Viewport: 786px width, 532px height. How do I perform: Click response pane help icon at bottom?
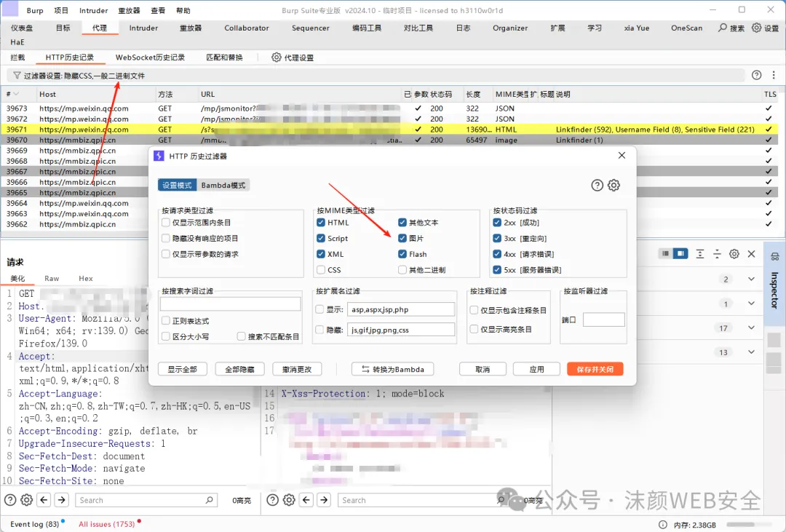(272, 500)
